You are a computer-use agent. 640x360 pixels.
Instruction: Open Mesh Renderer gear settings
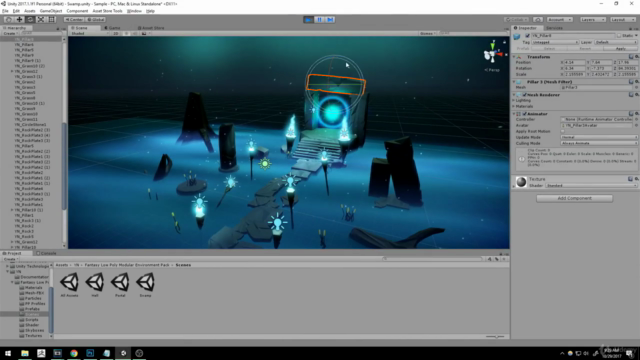point(636,95)
